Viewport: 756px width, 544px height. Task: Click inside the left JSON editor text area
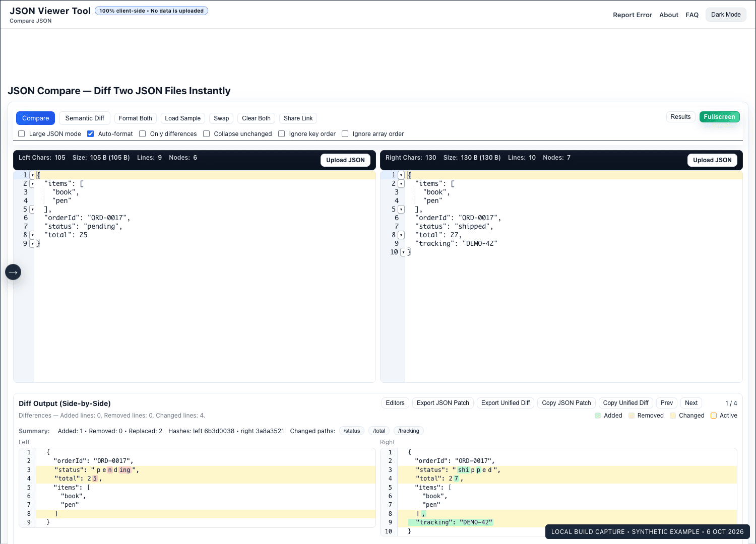pos(205,277)
